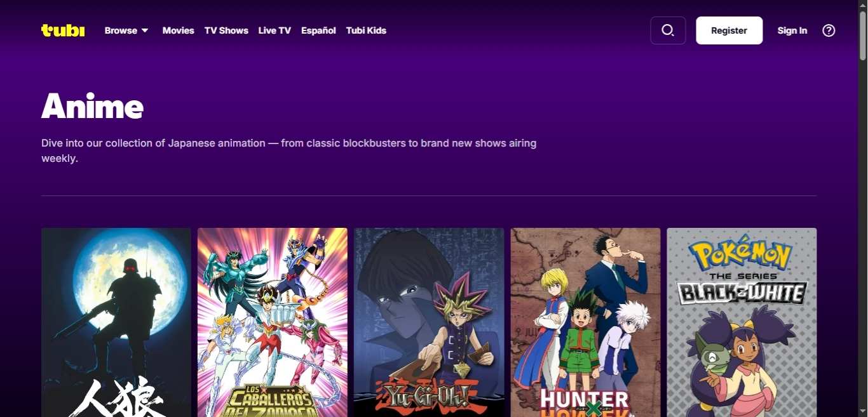The image size is (868, 417).
Task: Open Tubi Kids
Action: point(366,30)
